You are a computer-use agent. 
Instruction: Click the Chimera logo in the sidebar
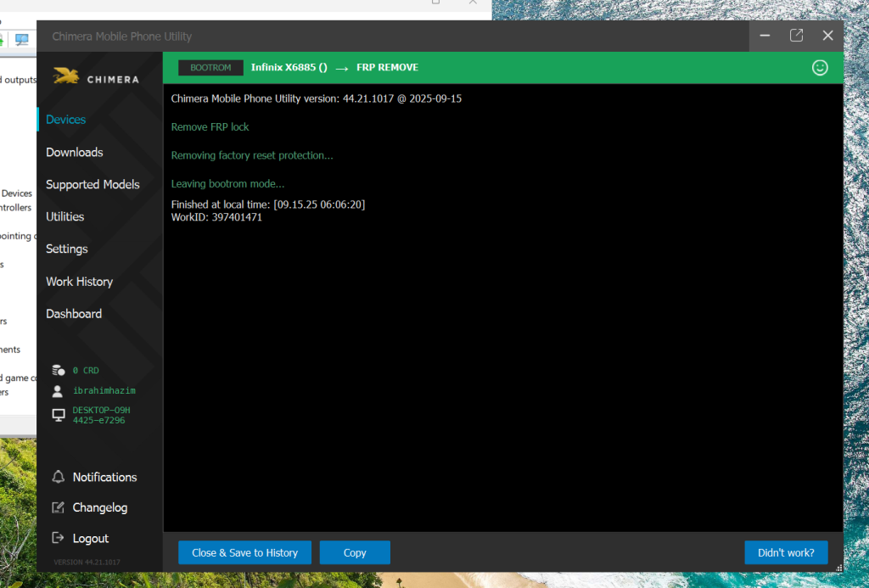point(96,77)
